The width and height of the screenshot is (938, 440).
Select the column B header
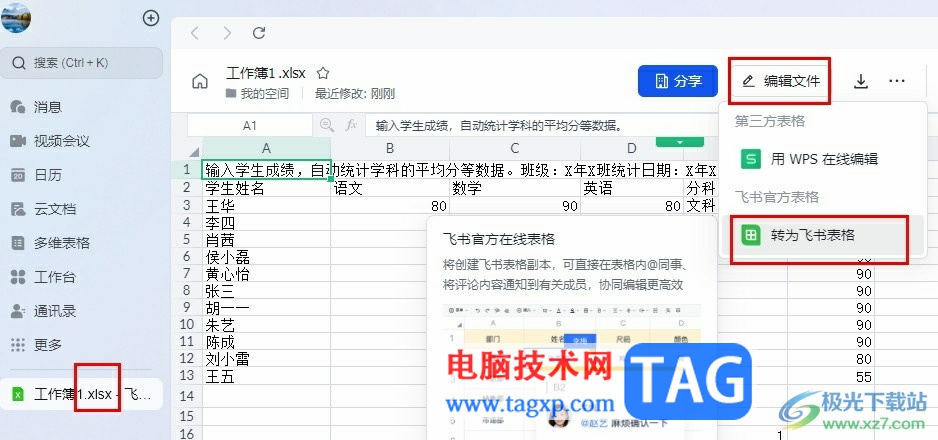click(x=390, y=148)
